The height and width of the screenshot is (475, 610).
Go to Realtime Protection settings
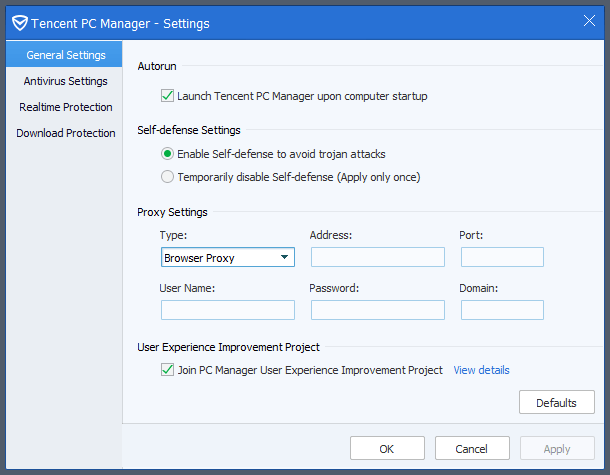click(x=66, y=107)
